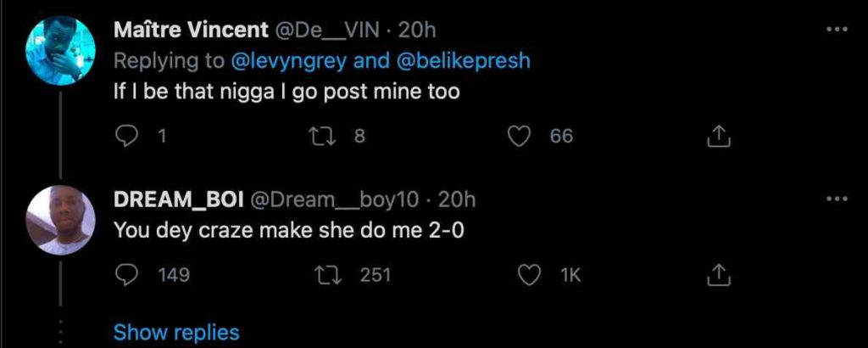Click the 20h timestamp on DREAM_BOI's tweet

tap(458, 199)
